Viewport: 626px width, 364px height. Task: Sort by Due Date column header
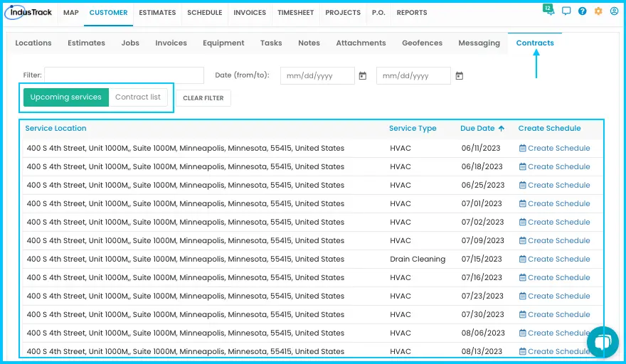[x=477, y=128]
